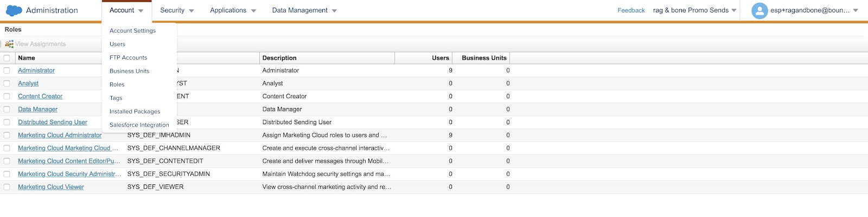Select Salesforce Integration menu item
This screenshot has width=868, height=217.
139,125
